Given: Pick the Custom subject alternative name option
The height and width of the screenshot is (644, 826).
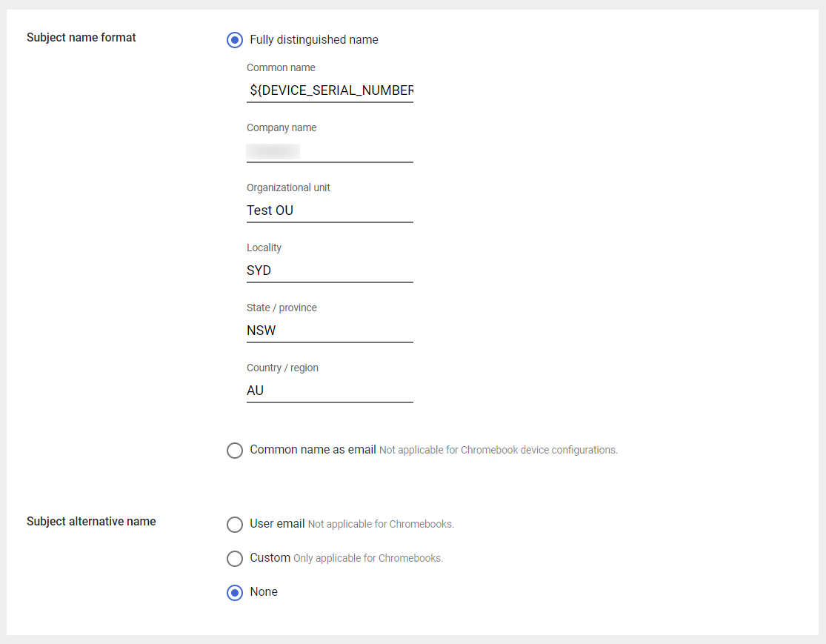Looking at the screenshot, I should tap(235, 558).
